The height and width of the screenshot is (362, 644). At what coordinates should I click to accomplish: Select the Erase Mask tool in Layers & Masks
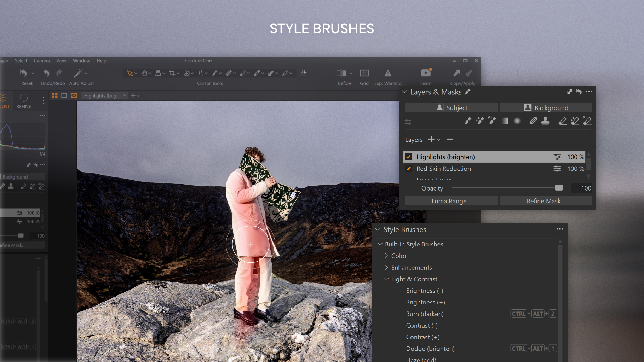[562, 121]
